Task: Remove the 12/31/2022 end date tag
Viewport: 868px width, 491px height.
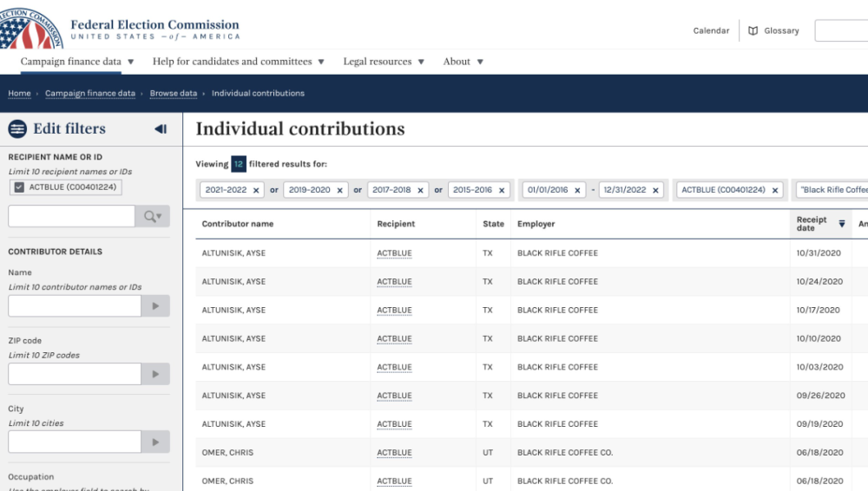Action: tap(655, 191)
